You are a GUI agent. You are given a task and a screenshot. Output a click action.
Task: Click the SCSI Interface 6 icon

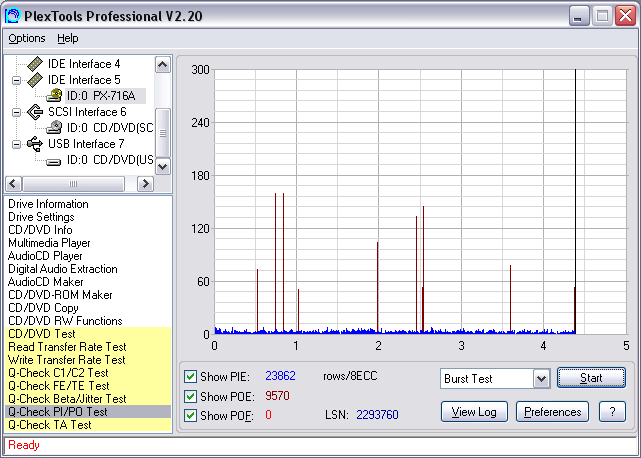coord(35,112)
